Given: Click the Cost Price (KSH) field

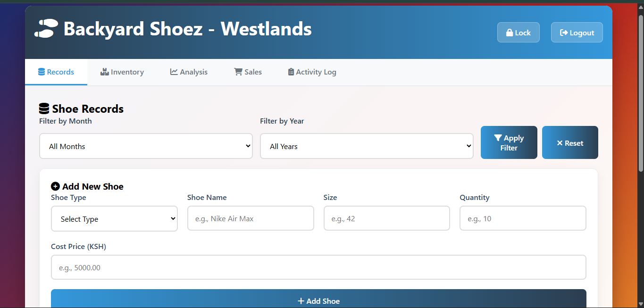Looking at the screenshot, I should point(318,267).
